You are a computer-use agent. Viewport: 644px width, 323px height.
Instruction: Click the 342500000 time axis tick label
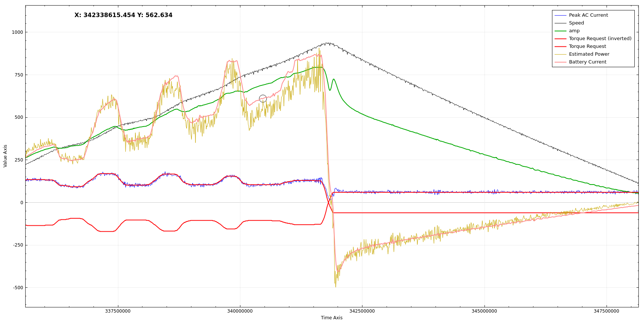pos(362,311)
